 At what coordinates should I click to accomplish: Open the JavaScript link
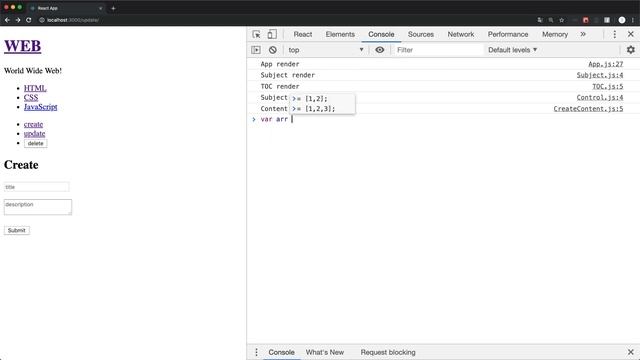click(40, 107)
